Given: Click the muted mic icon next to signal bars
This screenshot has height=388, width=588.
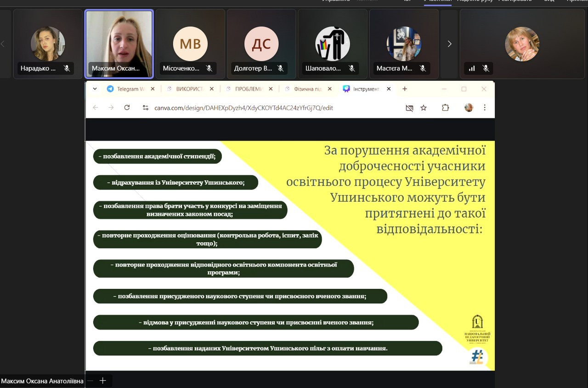Looking at the screenshot, I should [486, 68].
